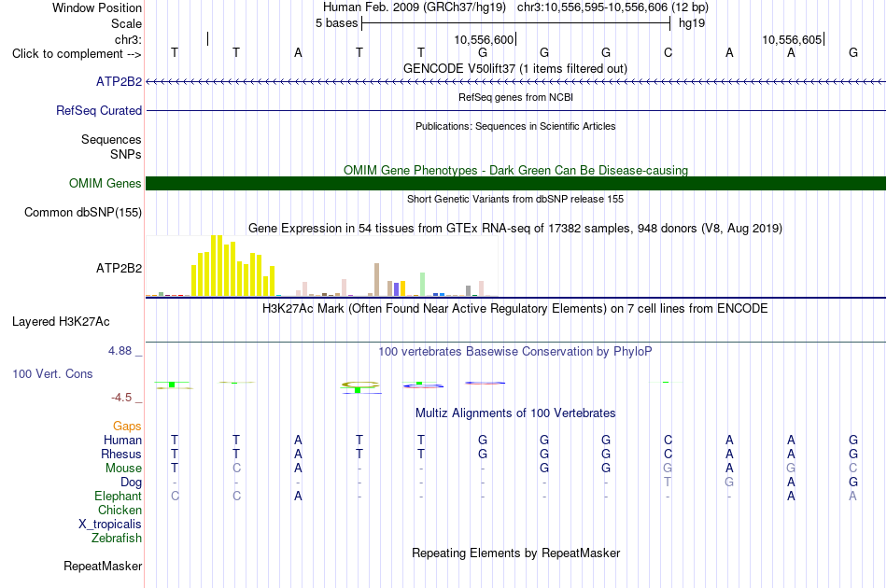Click the RefSeq Curated gene line
887x588 pixels.
(515, 110)
